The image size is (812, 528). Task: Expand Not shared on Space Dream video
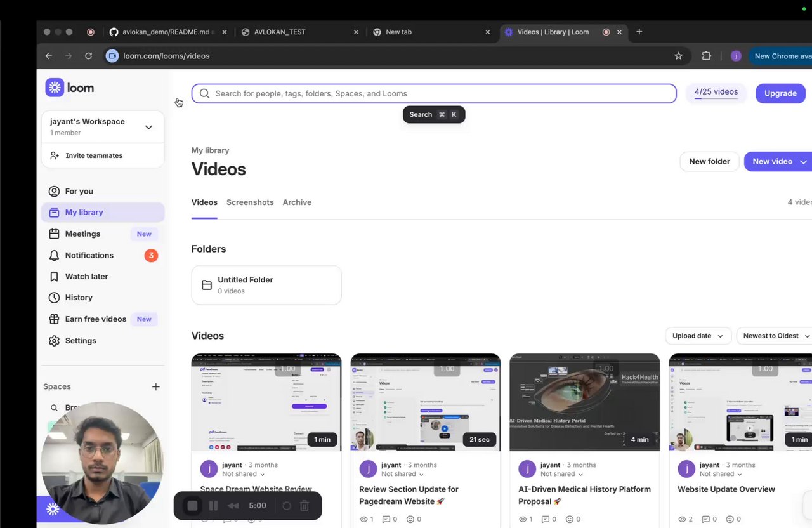[244, 474]
